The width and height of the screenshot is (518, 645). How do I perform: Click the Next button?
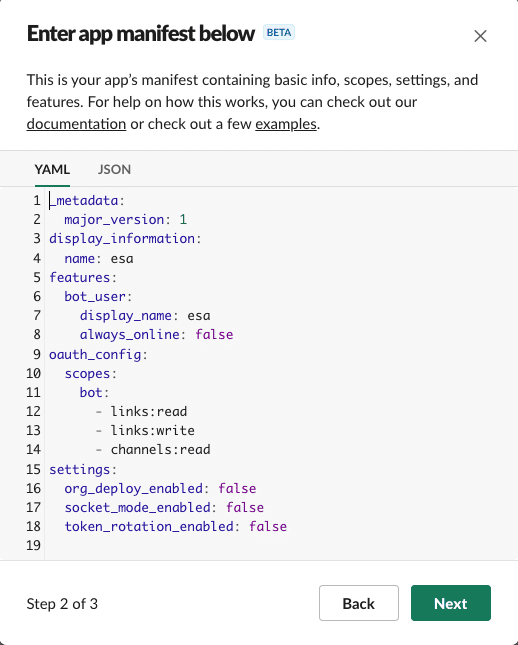(451, 603)
